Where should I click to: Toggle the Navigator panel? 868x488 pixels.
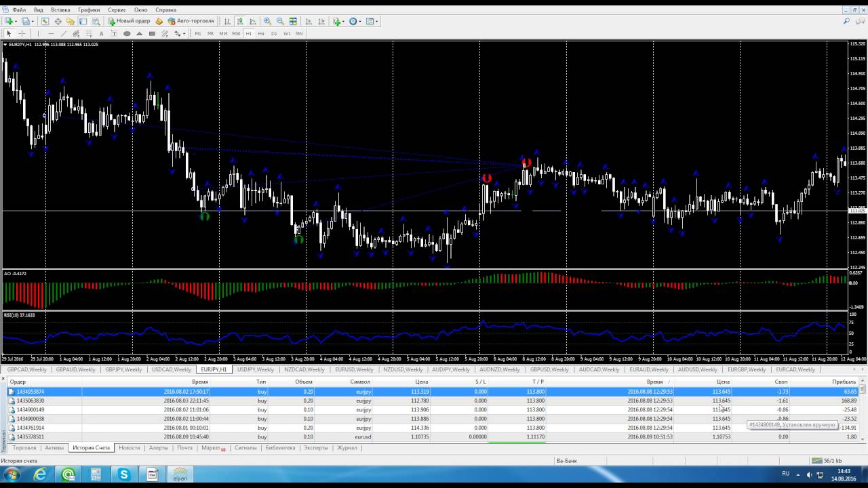click(x=70, y=21)
